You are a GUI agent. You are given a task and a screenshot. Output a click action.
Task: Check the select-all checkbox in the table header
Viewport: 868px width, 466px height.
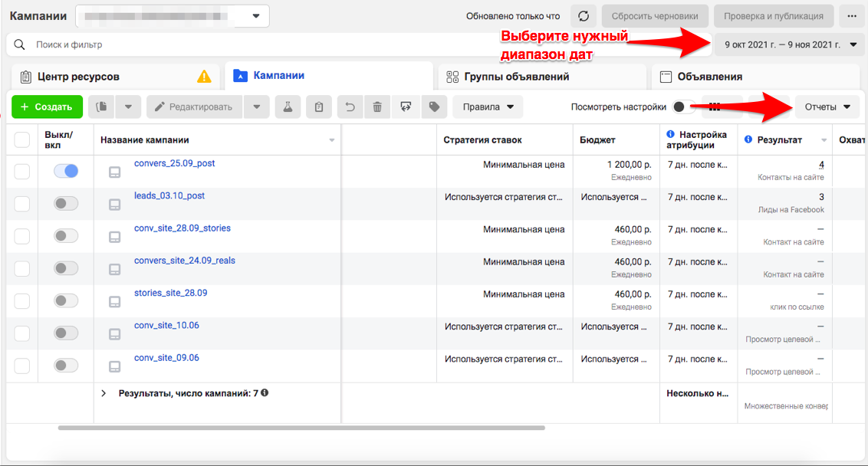pos(22,139)
